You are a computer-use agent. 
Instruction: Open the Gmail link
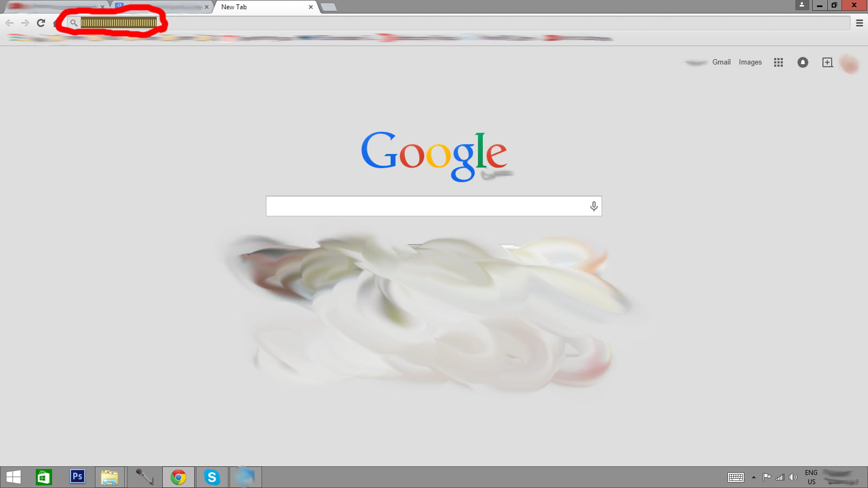pyautogui.click(x=722, y=62)
